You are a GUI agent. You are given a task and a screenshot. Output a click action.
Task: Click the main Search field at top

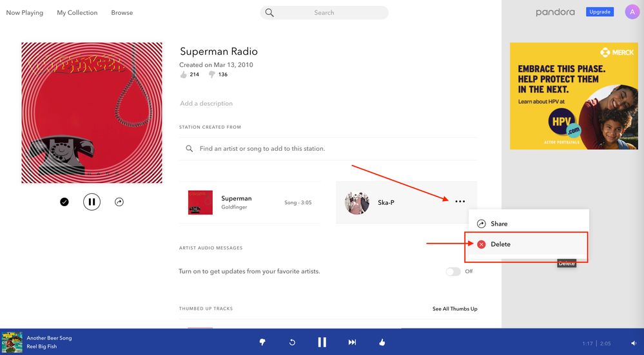(x=324, y=12)
